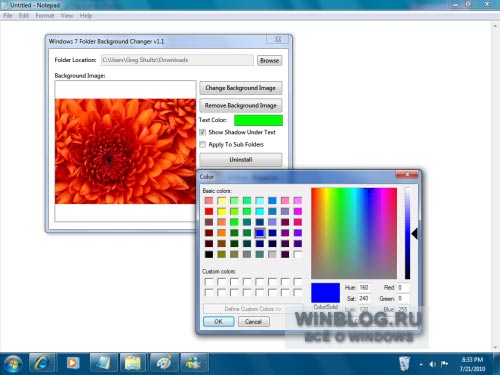Viewport: 500px width, 375px height.
Task: Open Internet Explorer from the taskbar
Action: pos(42,363)
